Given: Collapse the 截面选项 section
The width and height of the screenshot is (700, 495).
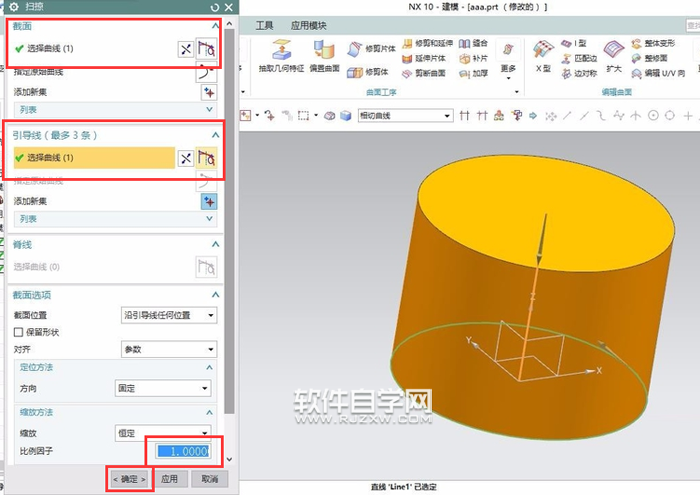Looking at the screenshot, I should (215, 295).
